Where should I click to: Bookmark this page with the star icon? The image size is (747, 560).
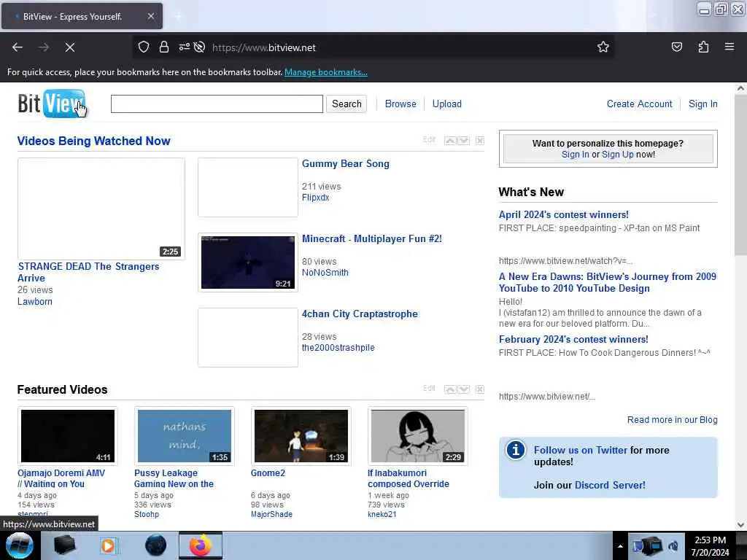(603, 47)
